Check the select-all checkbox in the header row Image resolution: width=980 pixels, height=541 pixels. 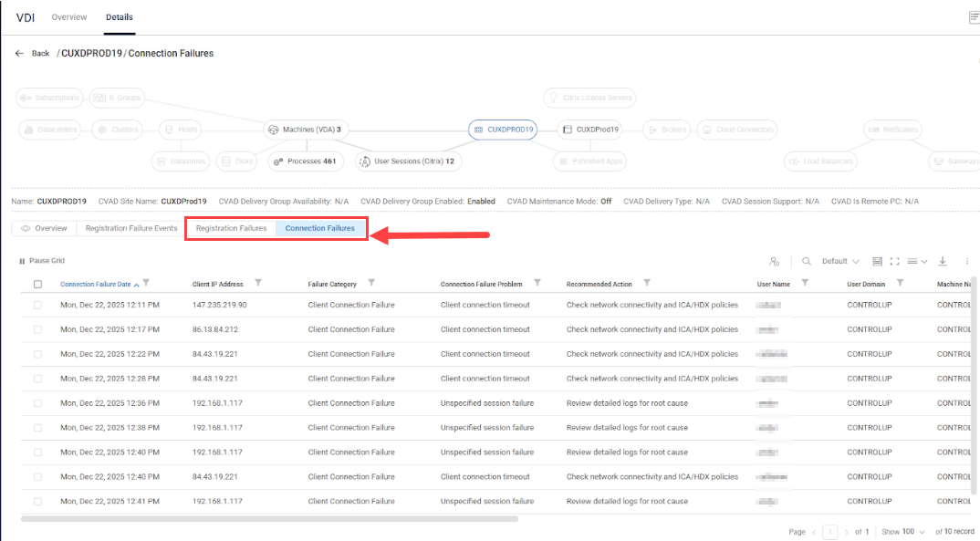pos(36,283)
